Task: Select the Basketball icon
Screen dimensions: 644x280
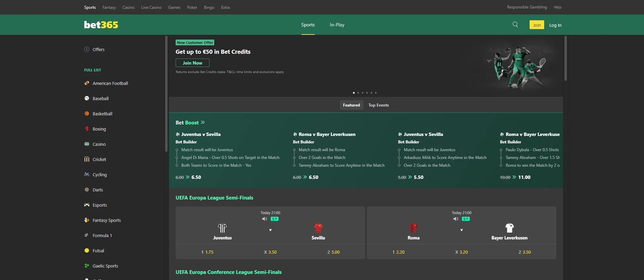Action: point(87,114)
